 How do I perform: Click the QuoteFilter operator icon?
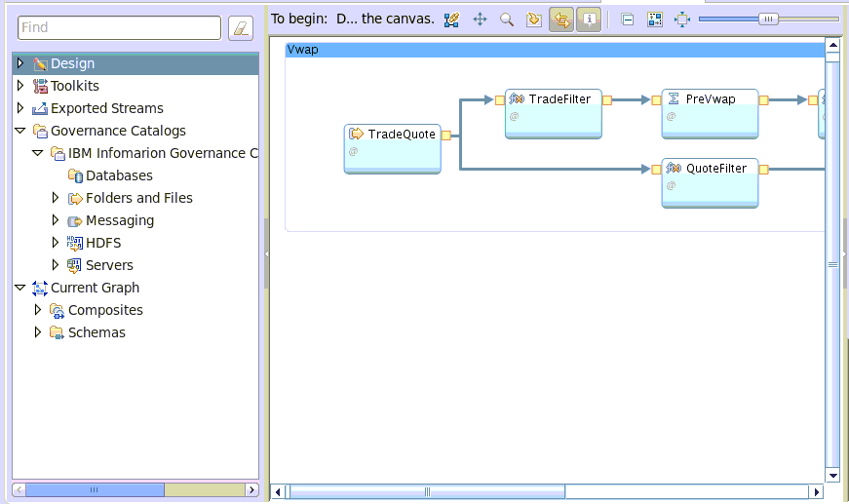(674, 169)
